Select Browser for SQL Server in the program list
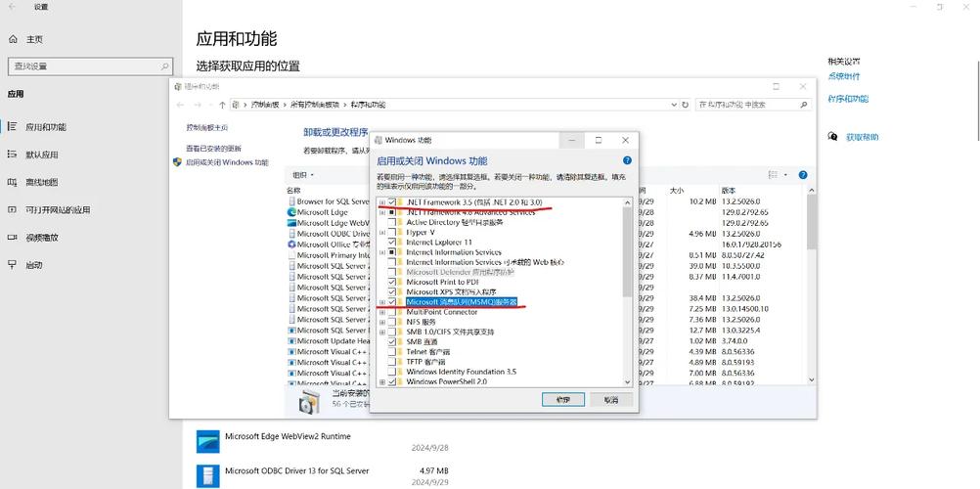Image resolution: width=980 pixels, height=489 pixels. [x=329, y=201]
